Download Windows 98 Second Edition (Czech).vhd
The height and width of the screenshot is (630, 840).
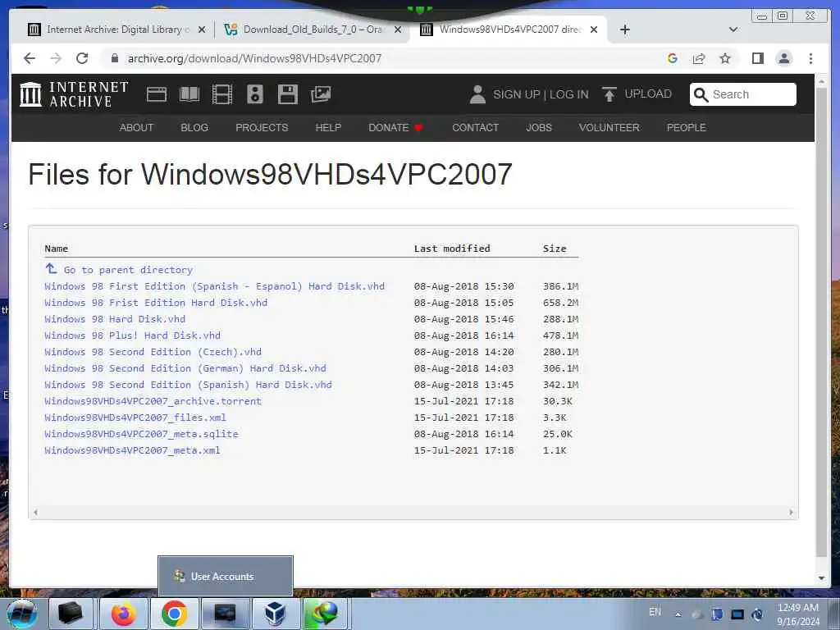point(153,352)
